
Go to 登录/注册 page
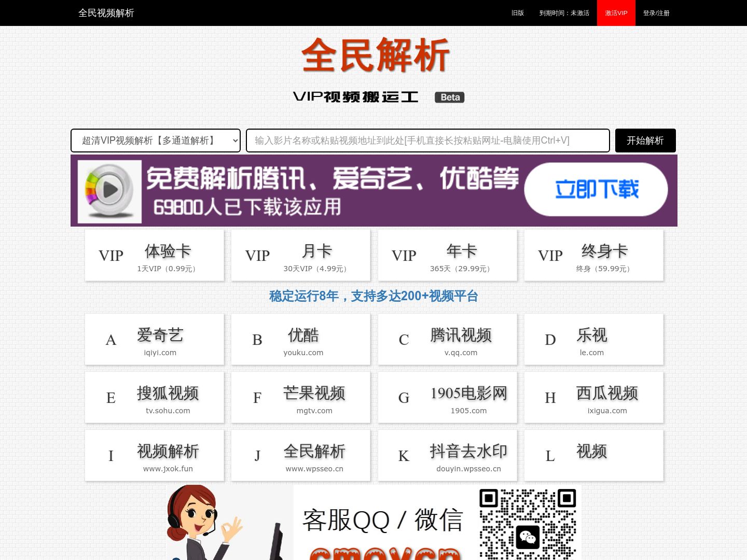[656, 13]
